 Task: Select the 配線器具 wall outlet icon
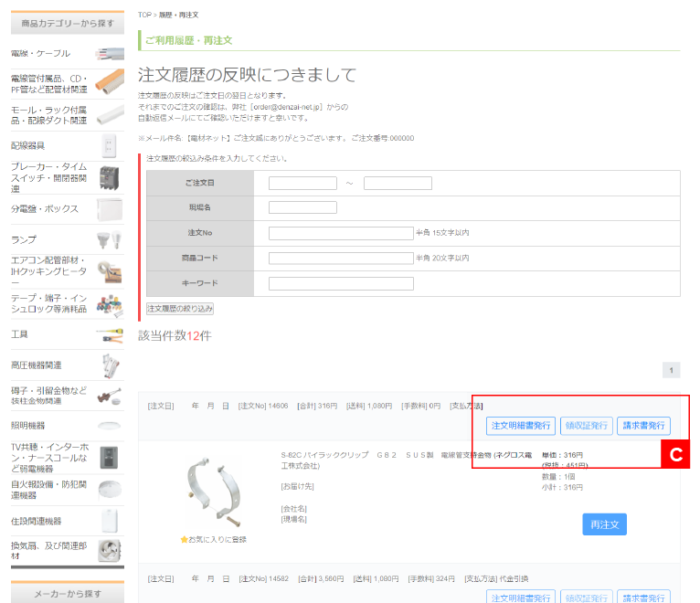(110, 145)
